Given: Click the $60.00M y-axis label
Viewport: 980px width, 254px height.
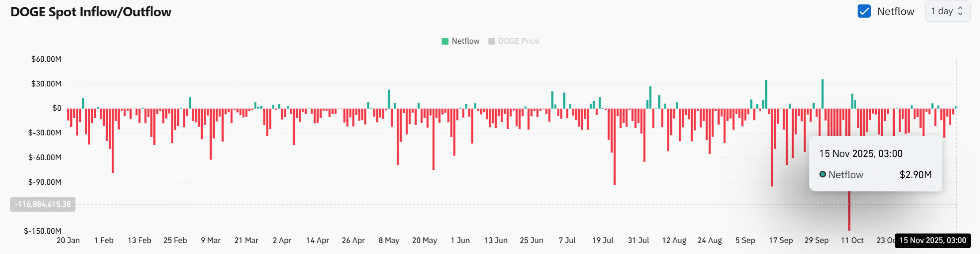Looking at the screenshot, I should click(x=46, y=58).
